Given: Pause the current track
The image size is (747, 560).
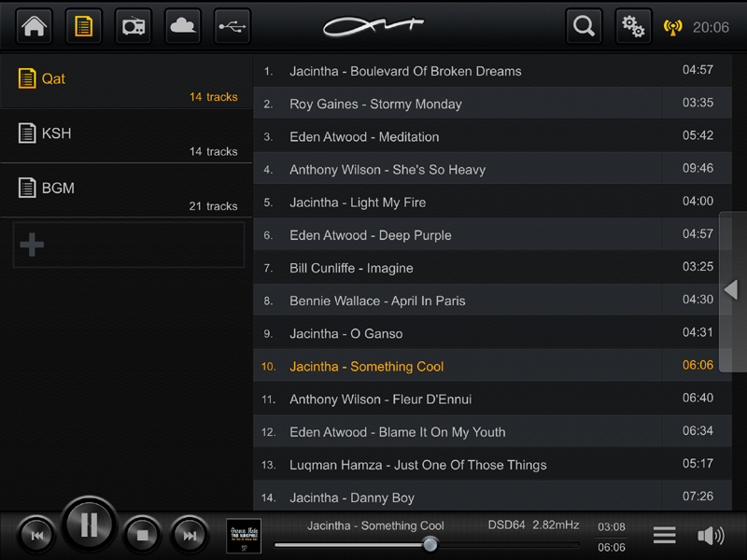Looking at the screenshot, I should (89, 525).
